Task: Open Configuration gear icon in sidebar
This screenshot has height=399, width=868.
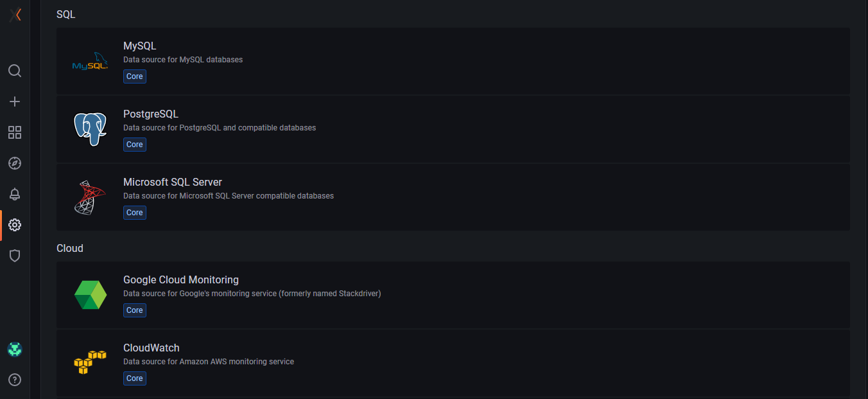Action: point(15,225)
